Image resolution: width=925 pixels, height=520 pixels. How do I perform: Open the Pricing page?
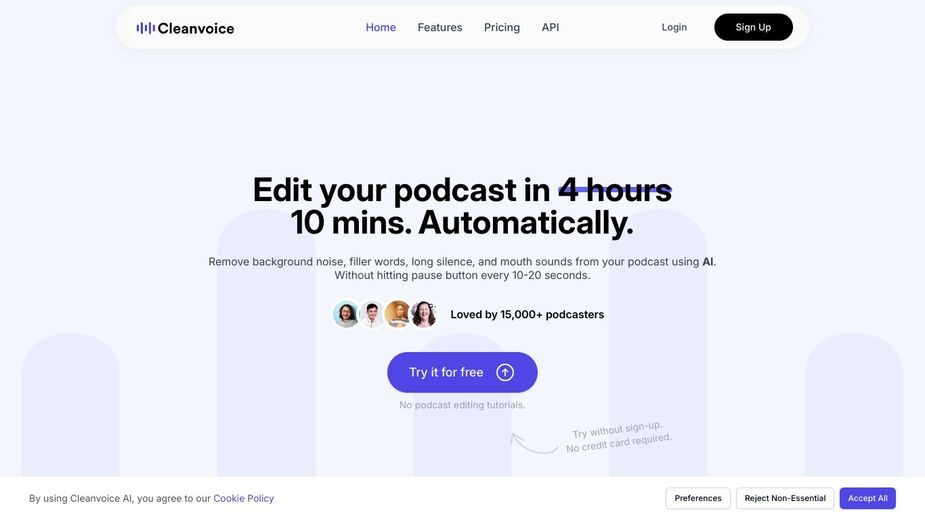tap(501, 27)
